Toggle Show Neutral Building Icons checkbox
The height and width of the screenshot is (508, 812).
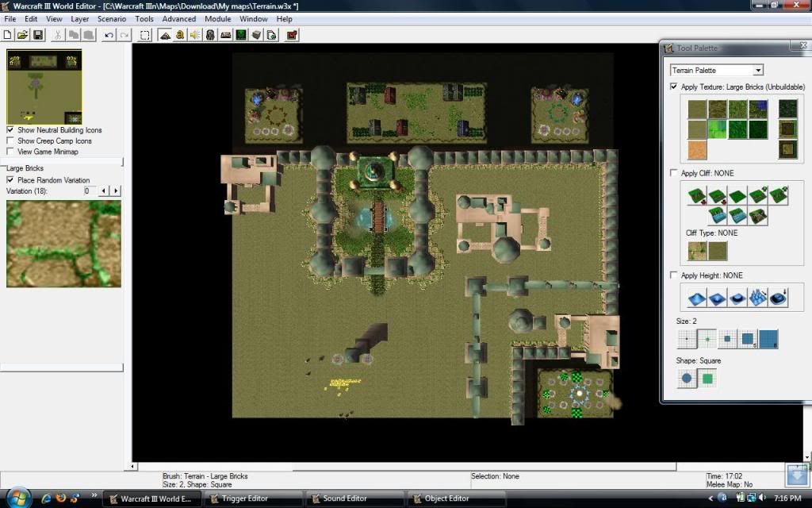tap(10, 129)
